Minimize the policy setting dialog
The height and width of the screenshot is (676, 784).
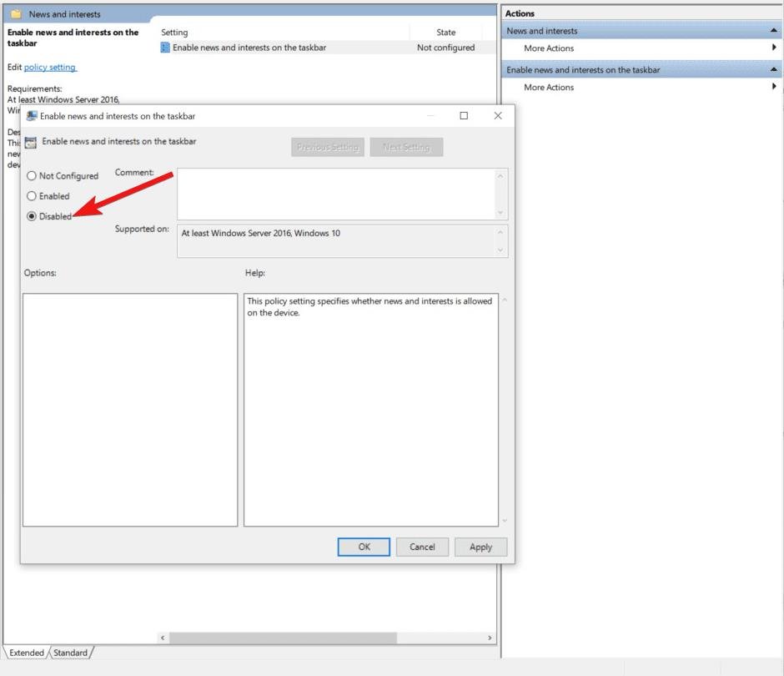(x=430, y=115)
